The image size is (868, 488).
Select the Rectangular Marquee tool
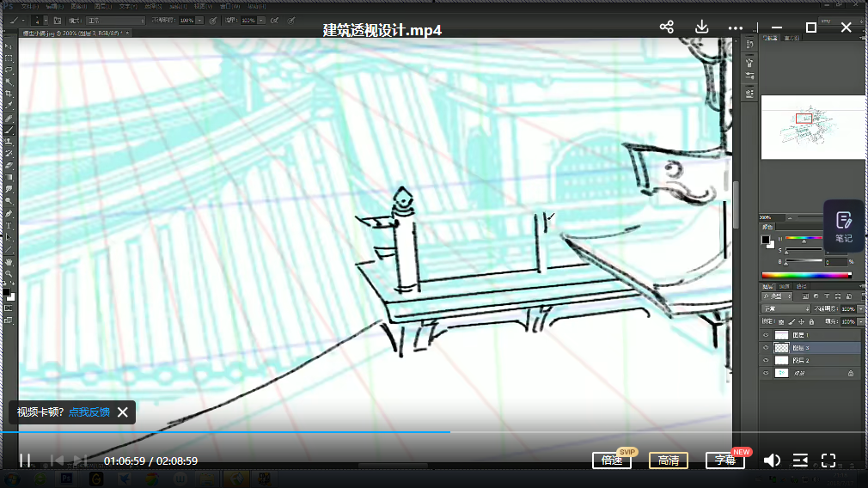[x=9, y=58]
